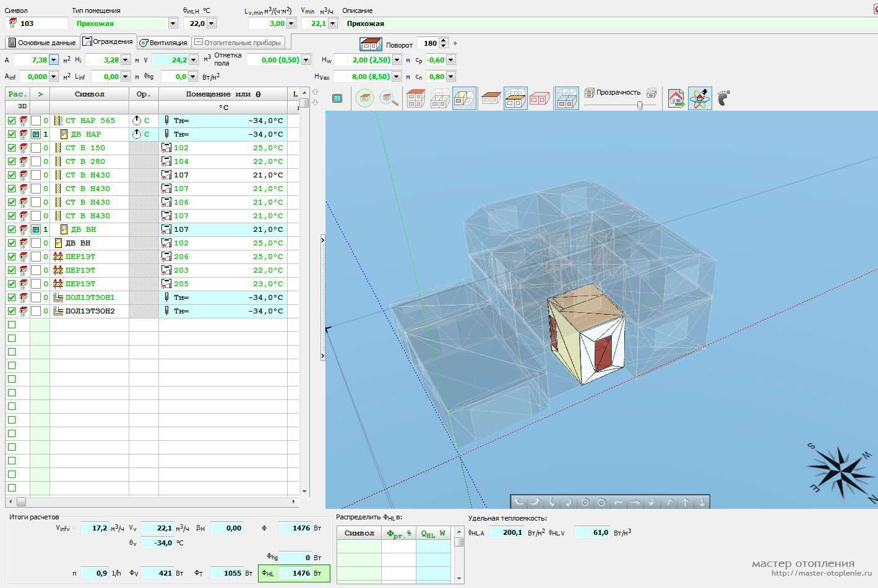This screenshot has height=588, width=878.
Task: Activate the magnifier zoom-to-room icon
Action: (x=389, y=98)
